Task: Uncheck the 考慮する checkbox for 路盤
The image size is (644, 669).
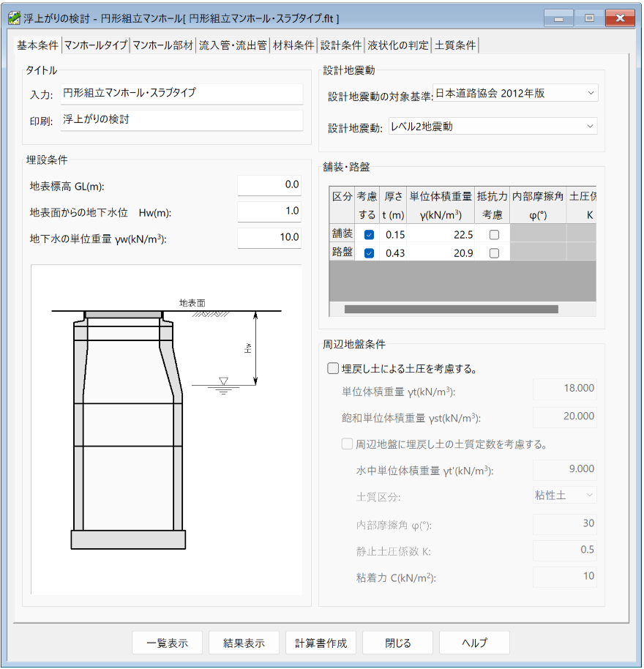Action: click(x=369, y=253)
